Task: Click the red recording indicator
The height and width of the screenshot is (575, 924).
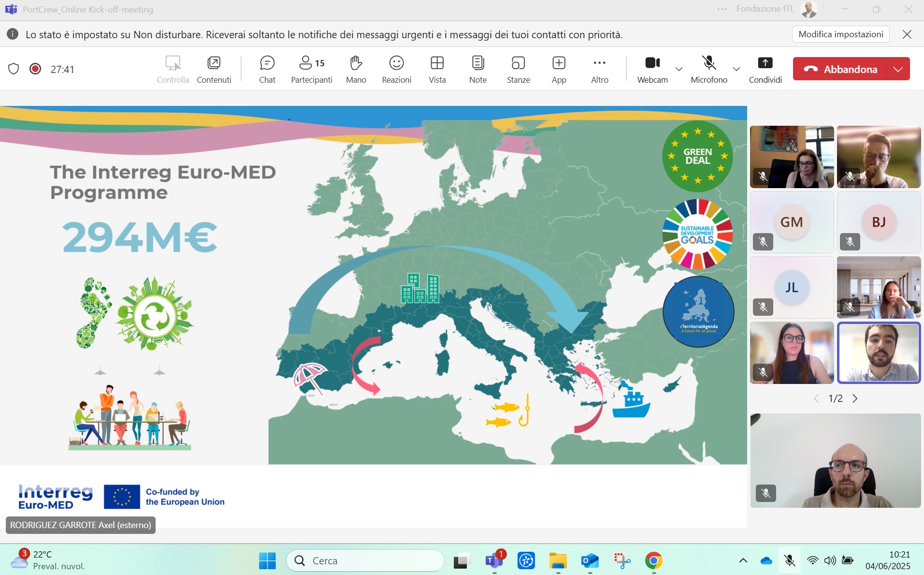Action: [x=35, y=69]
